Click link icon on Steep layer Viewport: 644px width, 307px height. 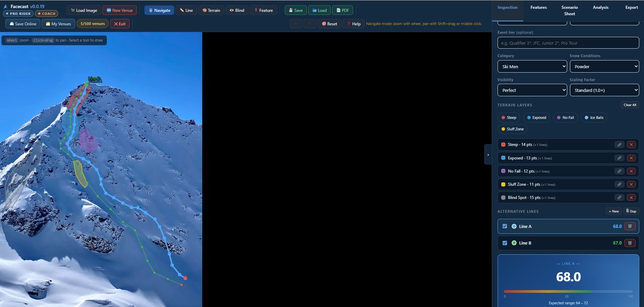(x=619, y=145)
